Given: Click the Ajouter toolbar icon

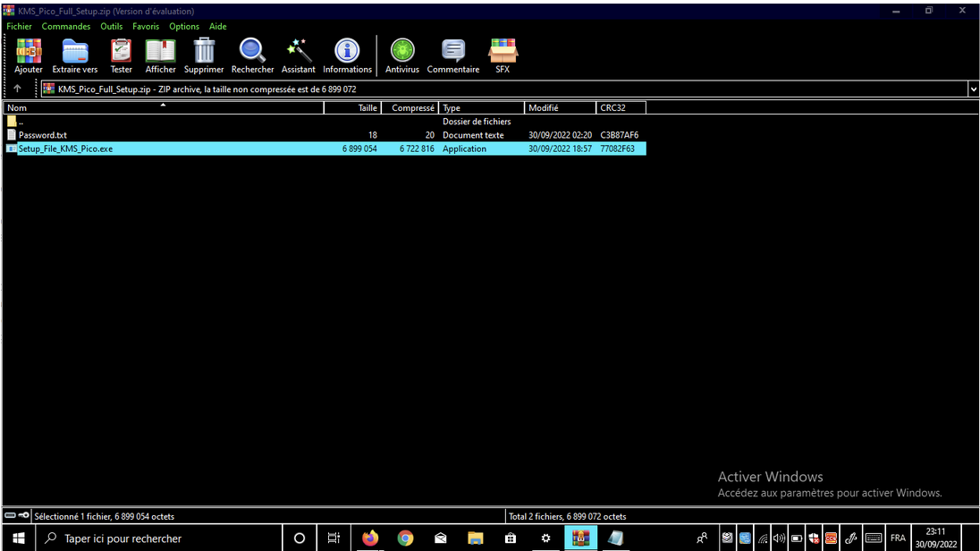Looking at the screenshot, I should point(29,55).
